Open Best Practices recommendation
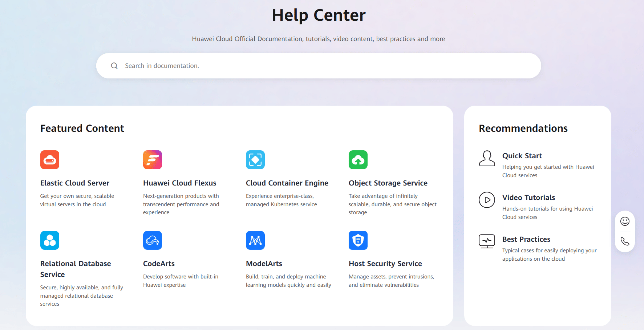This screenshot has height=330, width=644. click(526, 239)
